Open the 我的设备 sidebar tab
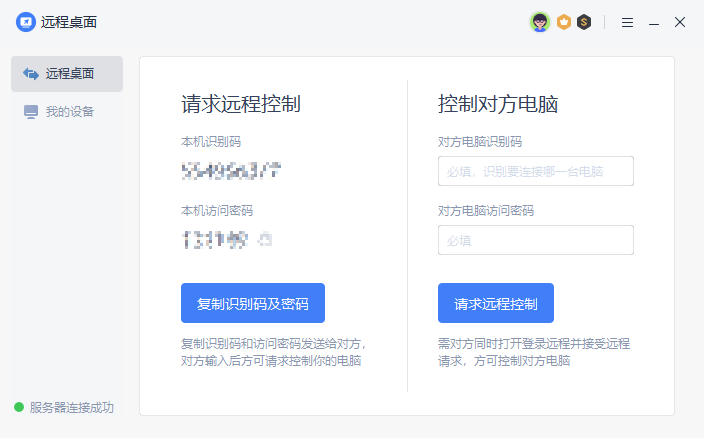Screen dimensions: 704x438 click(67, 111)
